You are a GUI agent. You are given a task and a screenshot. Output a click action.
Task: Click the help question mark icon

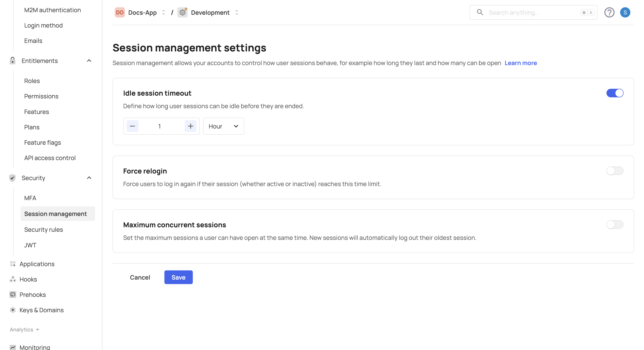point(609,13)
